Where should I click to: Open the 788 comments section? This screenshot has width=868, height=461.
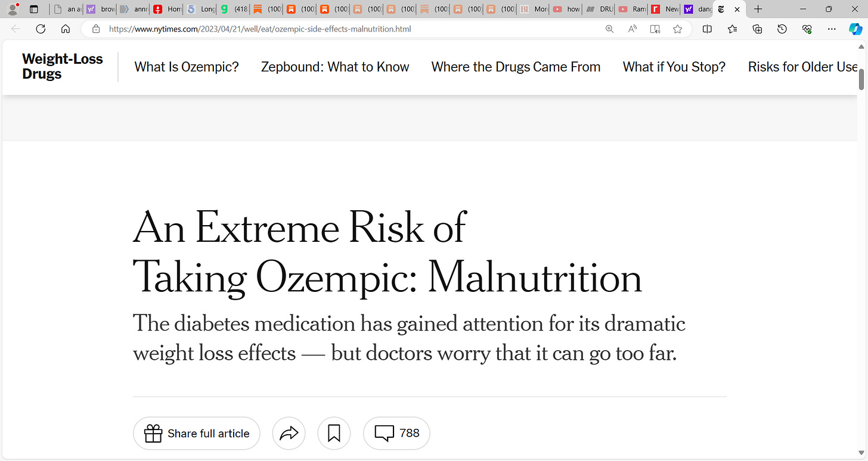[396, 434]
